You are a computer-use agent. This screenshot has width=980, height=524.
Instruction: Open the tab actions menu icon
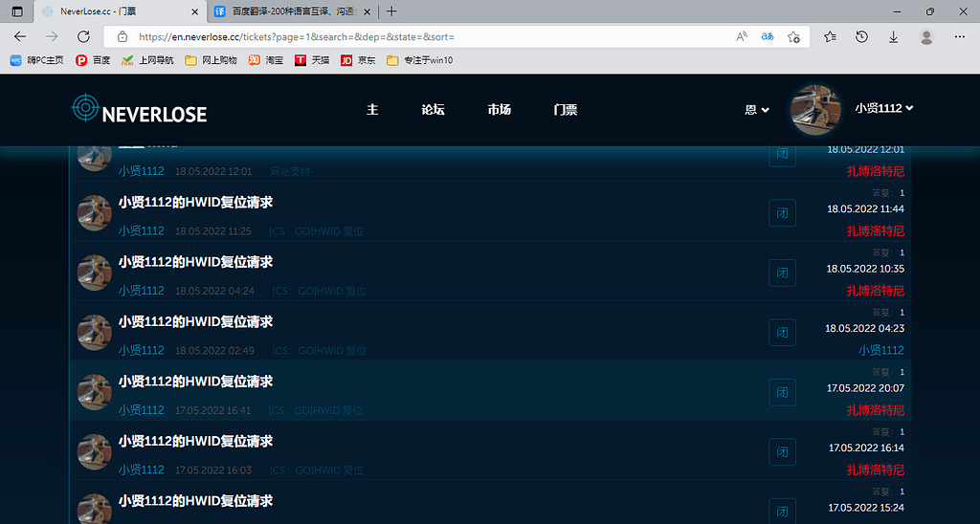pos(17,11)
